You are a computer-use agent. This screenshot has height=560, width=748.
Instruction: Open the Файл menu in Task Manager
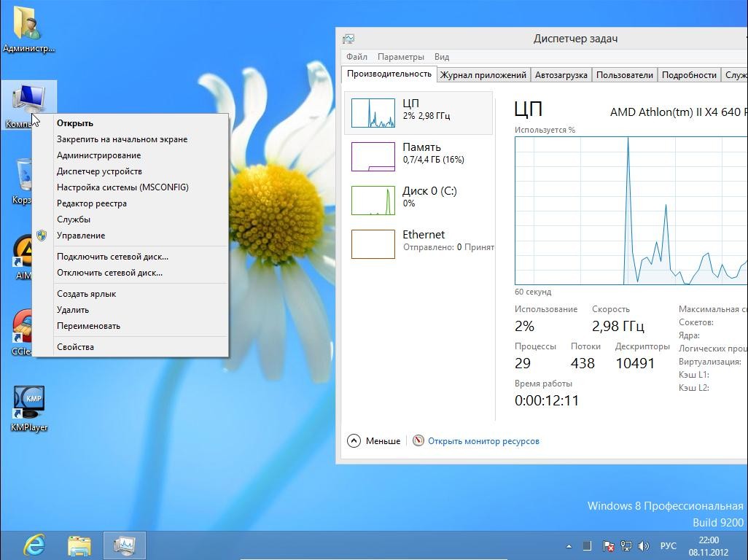pyautogui.click(x=357, y=57)
